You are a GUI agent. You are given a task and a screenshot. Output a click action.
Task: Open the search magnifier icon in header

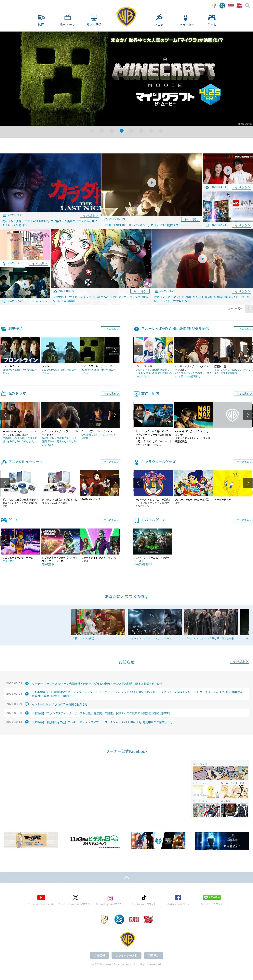248,6
